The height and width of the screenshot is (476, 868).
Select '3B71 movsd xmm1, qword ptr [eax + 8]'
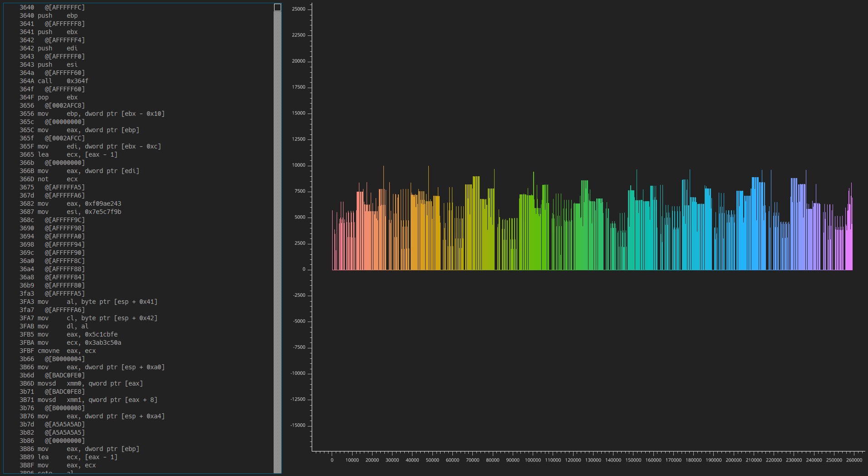pyautogui.click(x=138, y=400)
